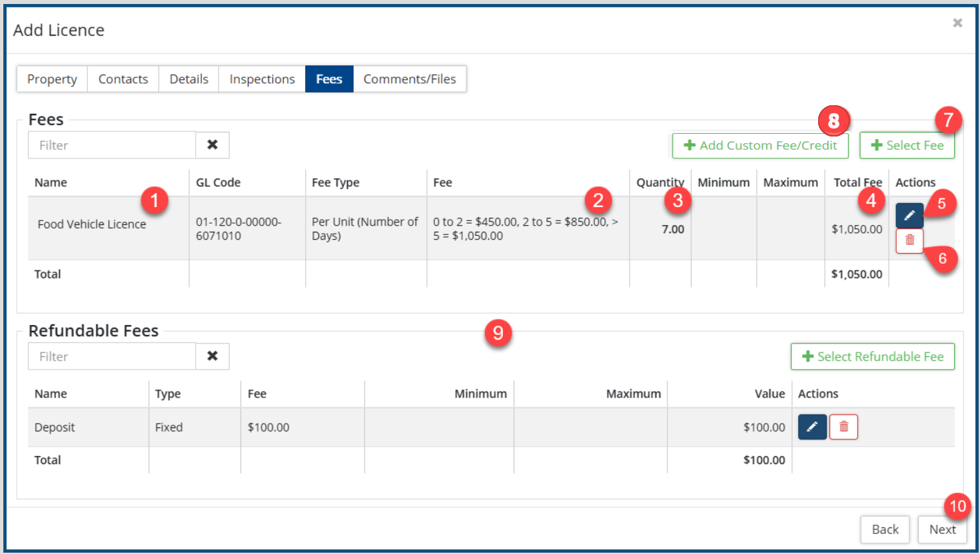Click Select Refundable Fee button
980x554 pixels.
point(872,357)
